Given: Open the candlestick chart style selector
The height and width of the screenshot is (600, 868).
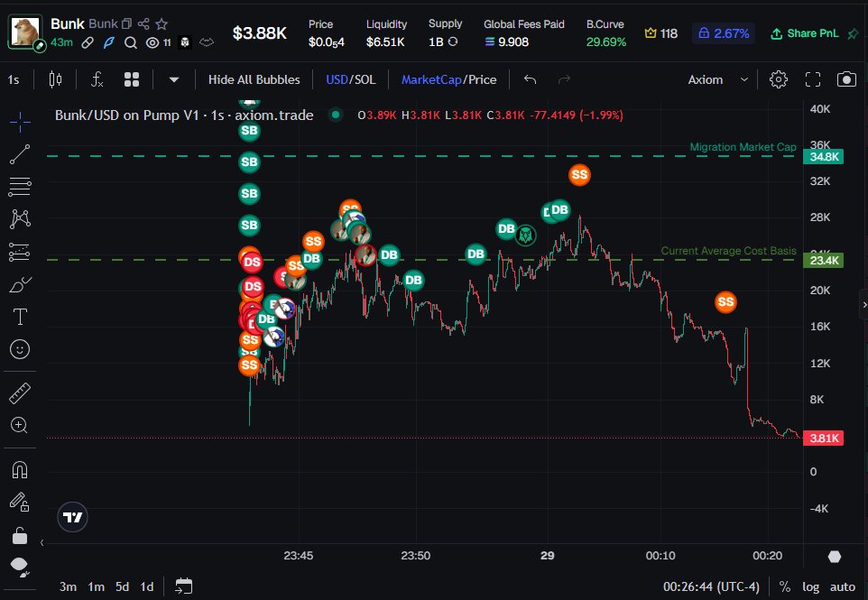Looking at the screenshot, I should tap(55, 79).
